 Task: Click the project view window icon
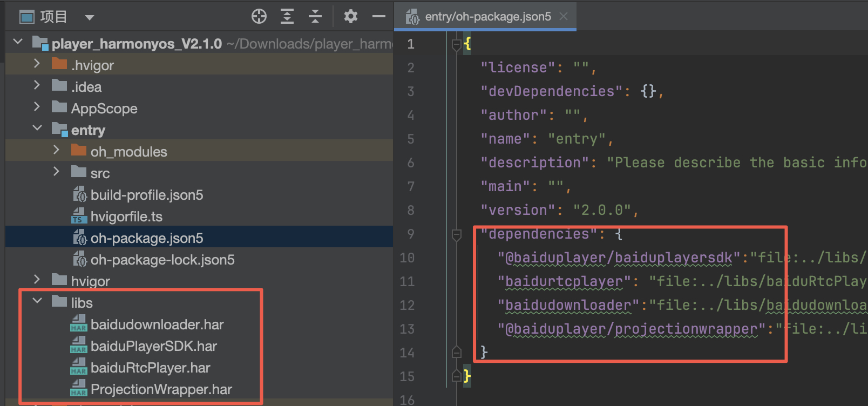coord(26,17)
